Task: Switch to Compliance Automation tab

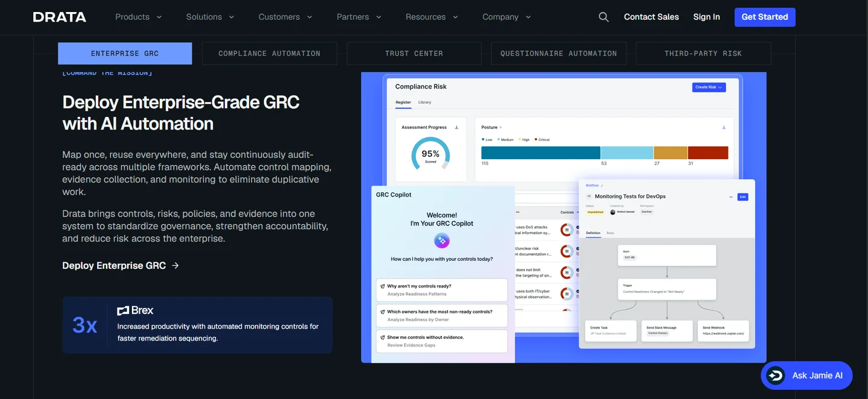Action: point(269,54)
